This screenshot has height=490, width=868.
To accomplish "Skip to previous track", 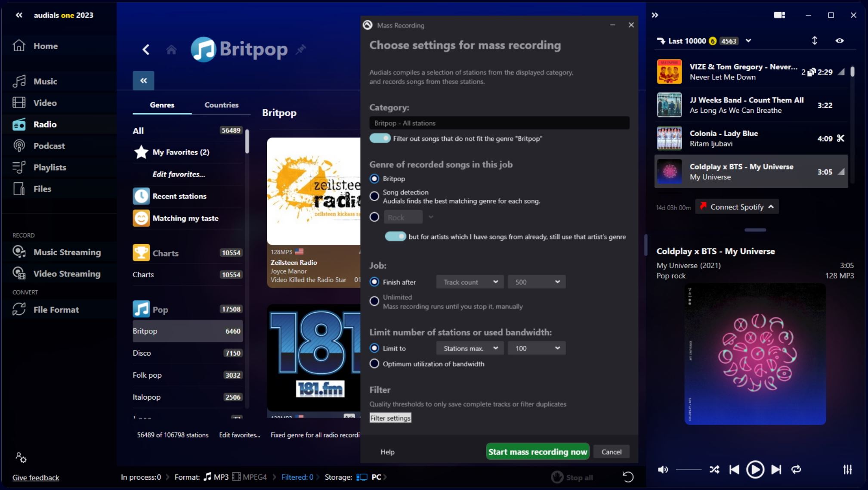I will (x=734, y=469).
